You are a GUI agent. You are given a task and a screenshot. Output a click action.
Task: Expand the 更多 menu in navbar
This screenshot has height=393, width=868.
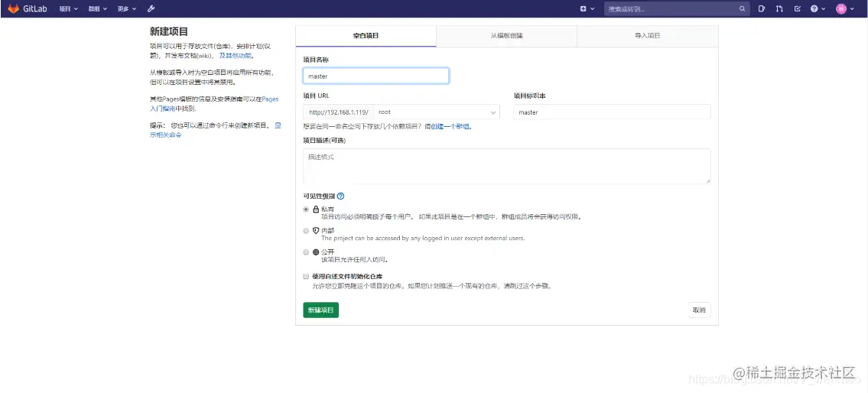tap(127, 9)
